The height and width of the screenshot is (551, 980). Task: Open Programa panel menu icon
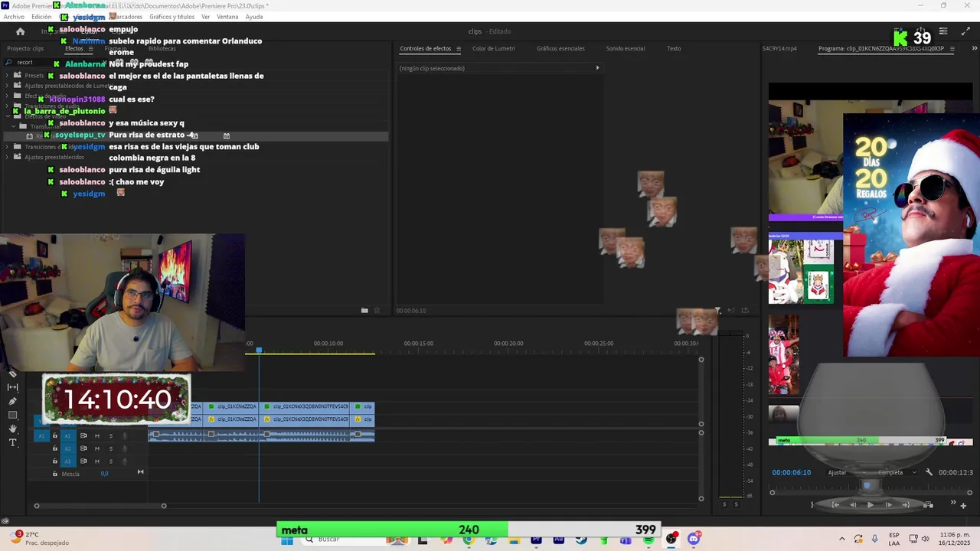[952, 48]
